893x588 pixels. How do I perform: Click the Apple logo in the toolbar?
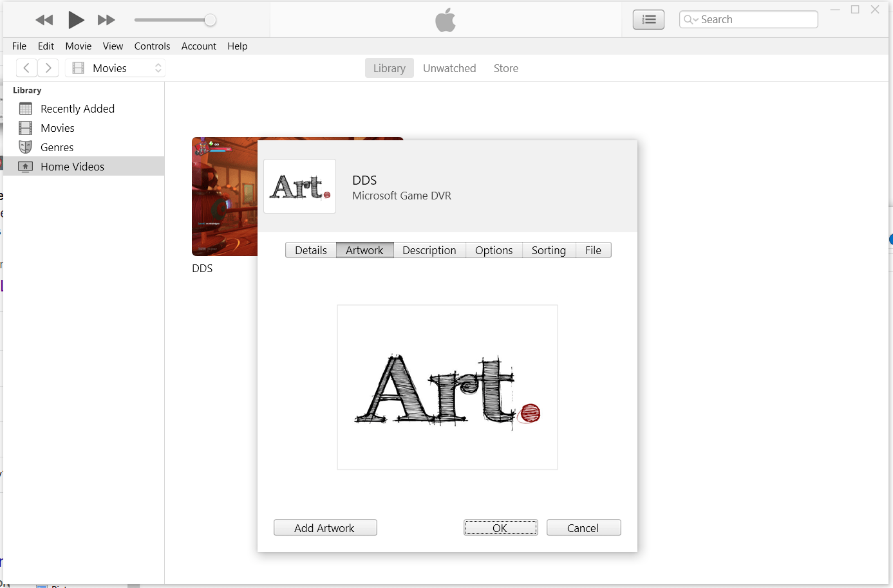445,19
